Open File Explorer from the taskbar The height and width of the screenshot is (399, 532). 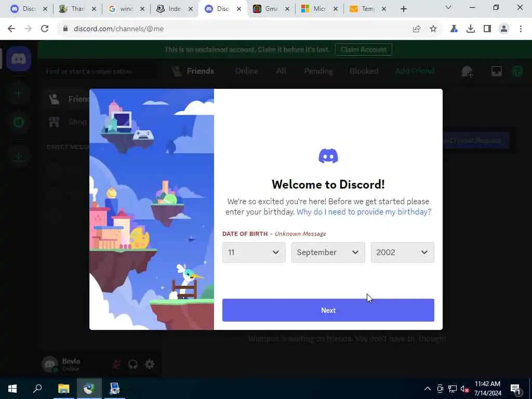click(x=63, y=389)
